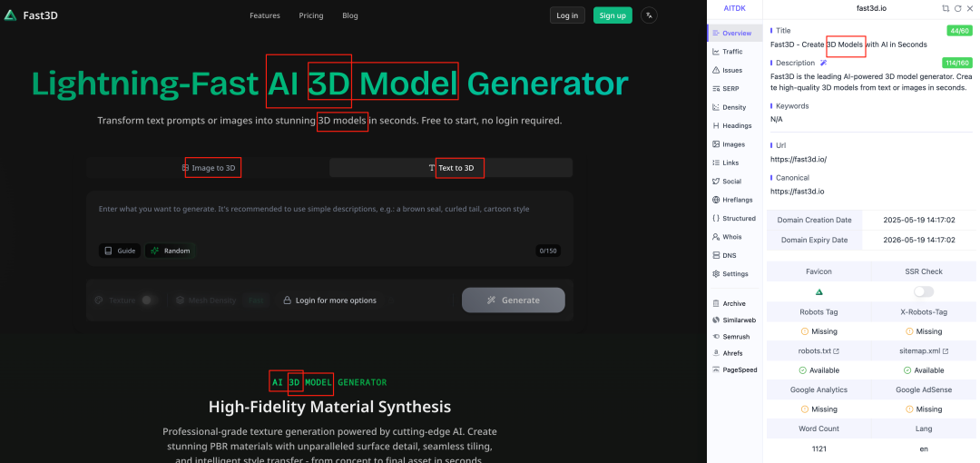This screenshot has width=980, height=463.
Task: Click the Log in button
Action: [x=567, y=15]
